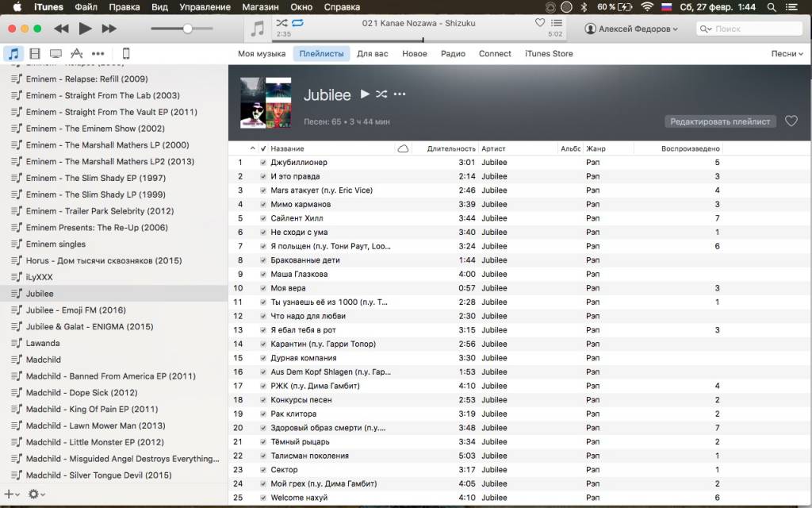This screenshot has width=812, height=508.
Task: Open the Wi-Fi status icon
Action: pos(647,7)
